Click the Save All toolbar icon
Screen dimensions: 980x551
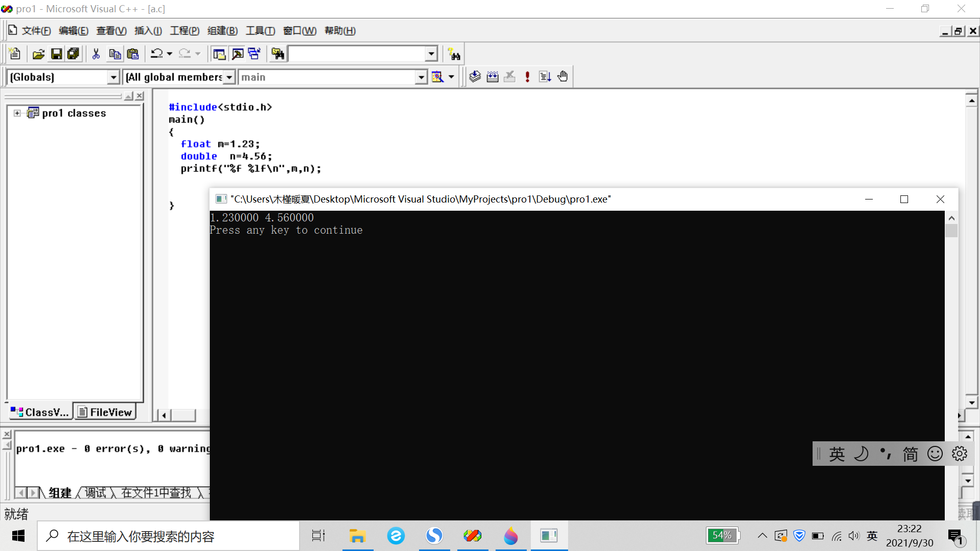tap(73, 54)
